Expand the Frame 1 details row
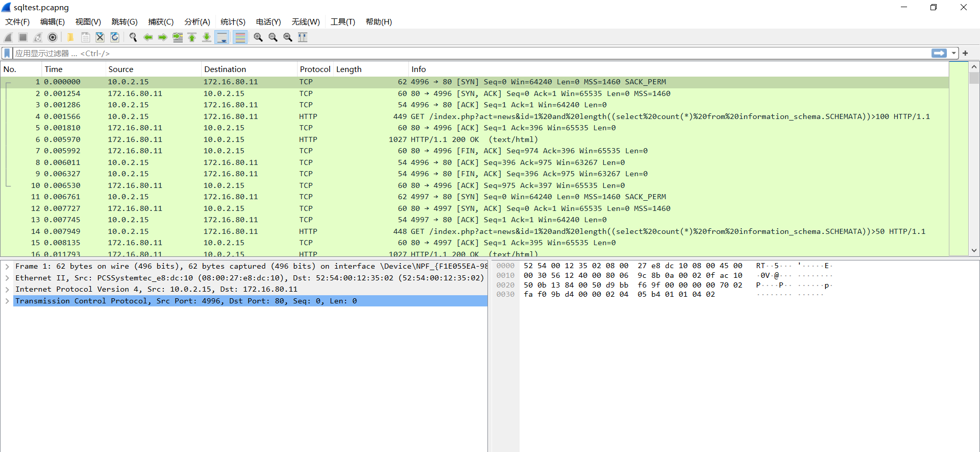The height and width of the screenshot is (452, 980). [7, 266]
